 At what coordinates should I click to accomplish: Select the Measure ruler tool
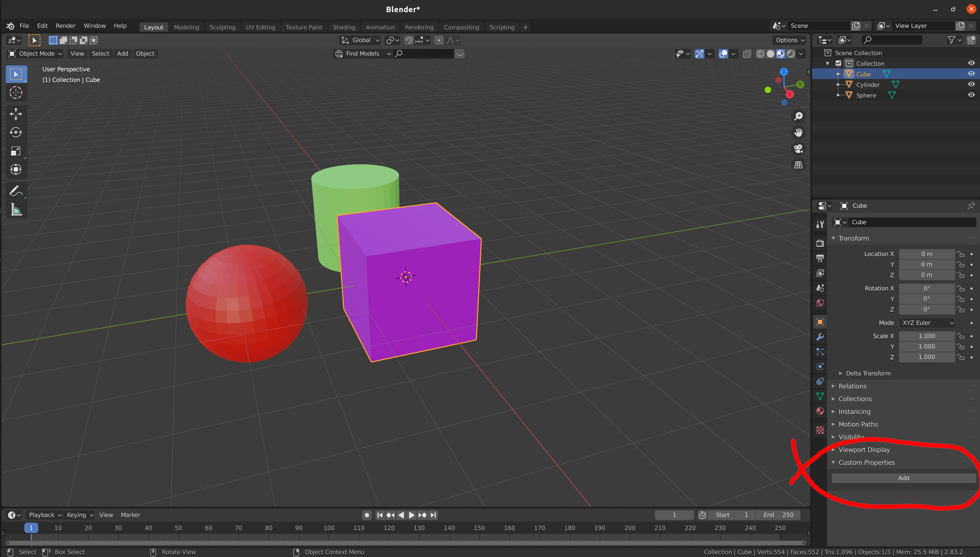point(16,209)
